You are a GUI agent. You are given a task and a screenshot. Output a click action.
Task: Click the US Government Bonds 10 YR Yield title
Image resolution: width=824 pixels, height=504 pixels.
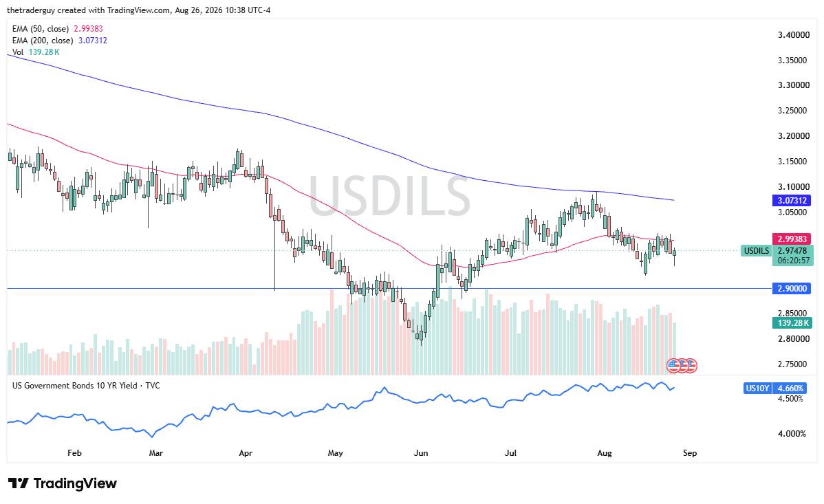86,386
